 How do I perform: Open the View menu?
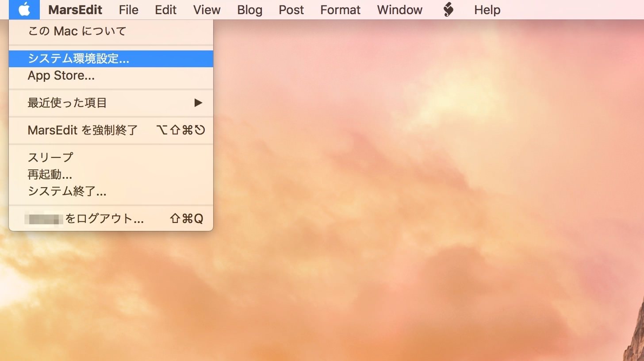[x=207, y=10]
